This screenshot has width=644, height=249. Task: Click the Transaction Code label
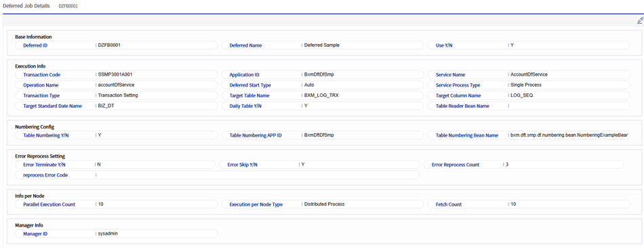[42, 74]
